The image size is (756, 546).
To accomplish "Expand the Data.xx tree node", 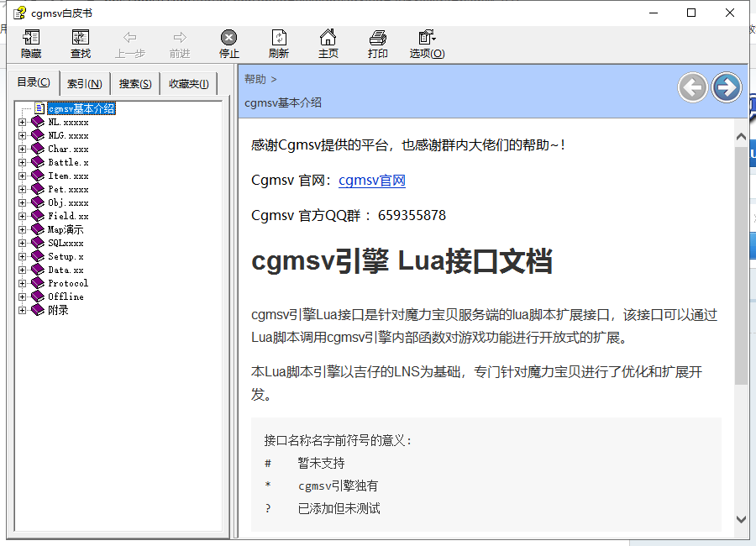I will tap(22, 270).
